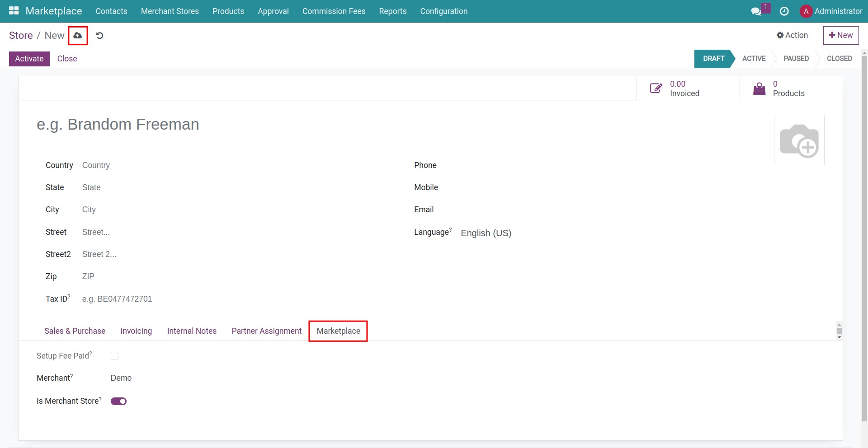Set status to PAUSED stage
This screenshot has height=448, width=868.
point(796,59)
